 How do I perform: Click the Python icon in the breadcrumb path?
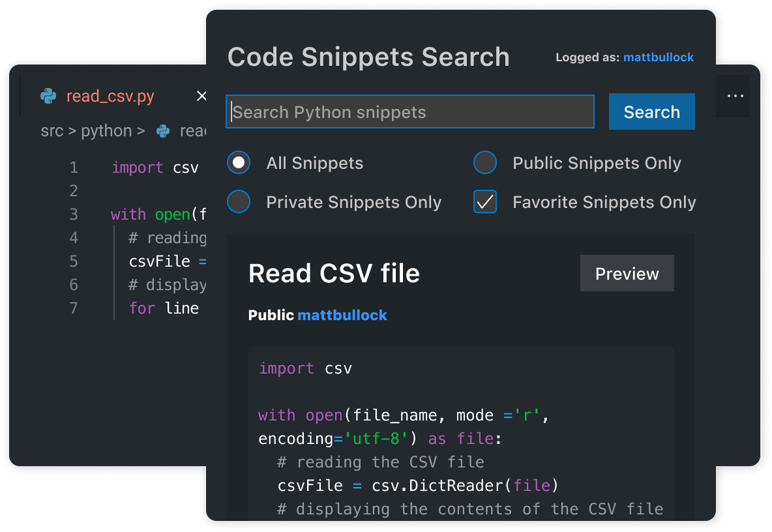pyautogui.click(x=163, y=132)
